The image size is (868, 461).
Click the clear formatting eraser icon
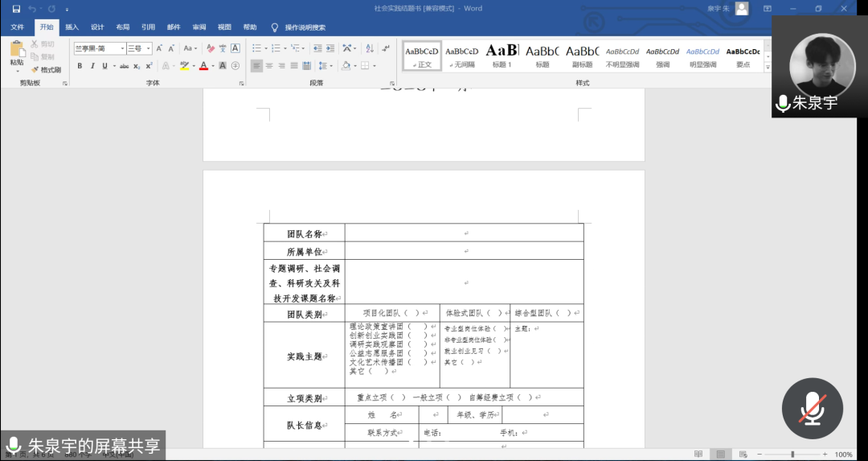point(211,48)
